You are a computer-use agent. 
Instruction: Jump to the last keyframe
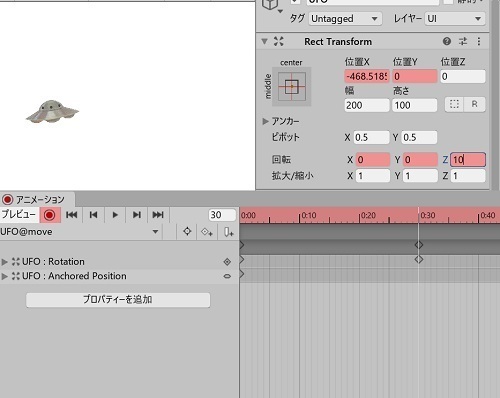point(158,215)
